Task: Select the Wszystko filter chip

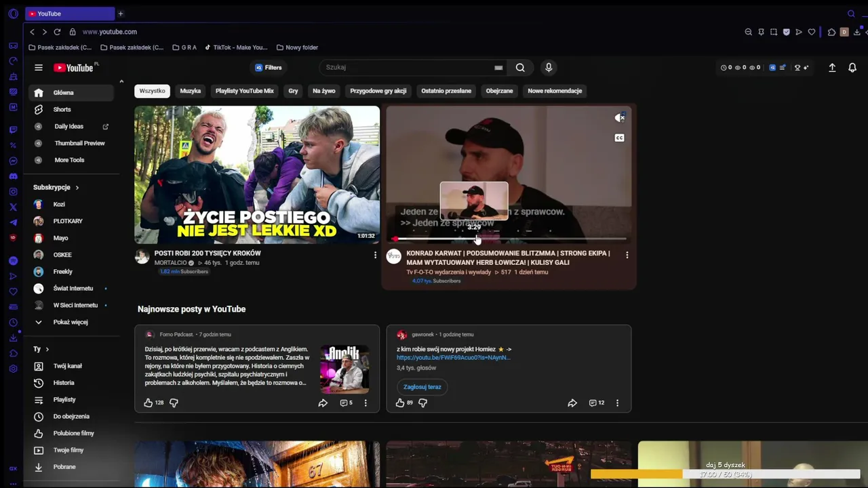Action: tap(152, 91)
